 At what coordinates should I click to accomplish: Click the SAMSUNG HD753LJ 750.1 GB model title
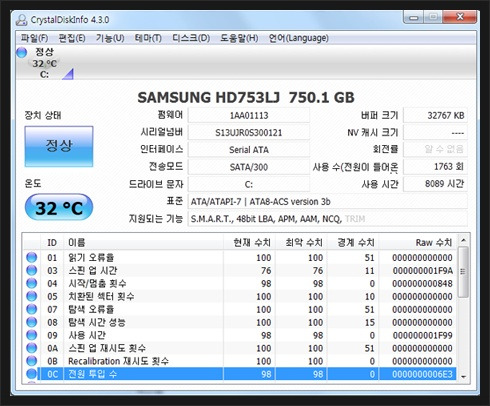(246, 97)
